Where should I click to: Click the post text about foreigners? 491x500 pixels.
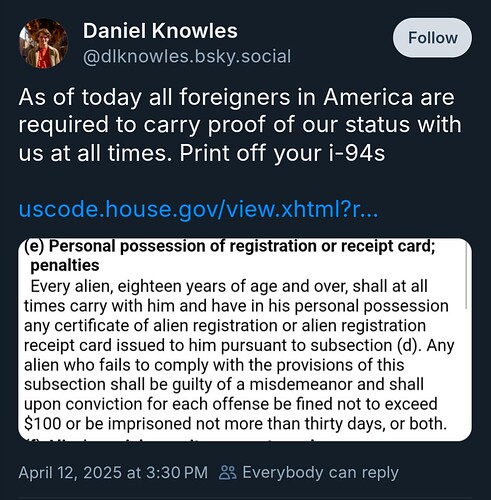click(x=240, y=125)
